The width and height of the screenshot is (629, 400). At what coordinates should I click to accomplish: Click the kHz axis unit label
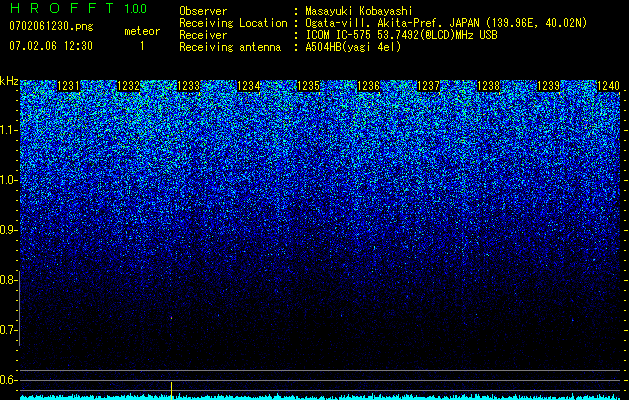click(9, 81)
